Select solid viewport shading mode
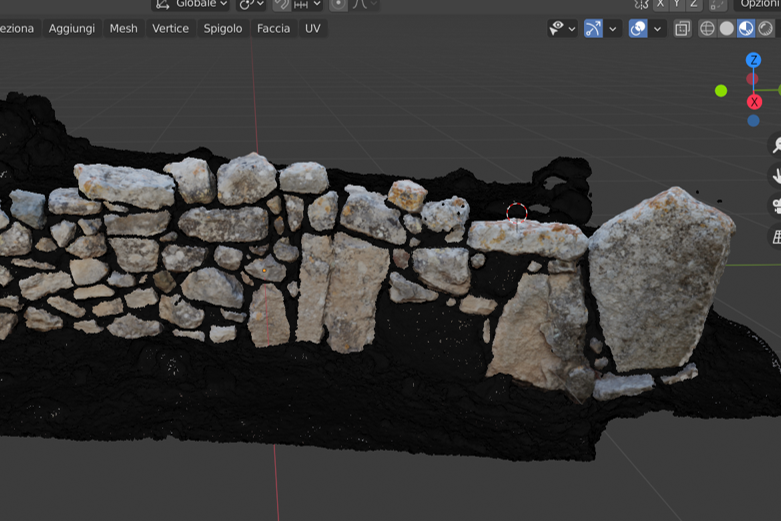 pyautogui.click(x=727, y=28)
